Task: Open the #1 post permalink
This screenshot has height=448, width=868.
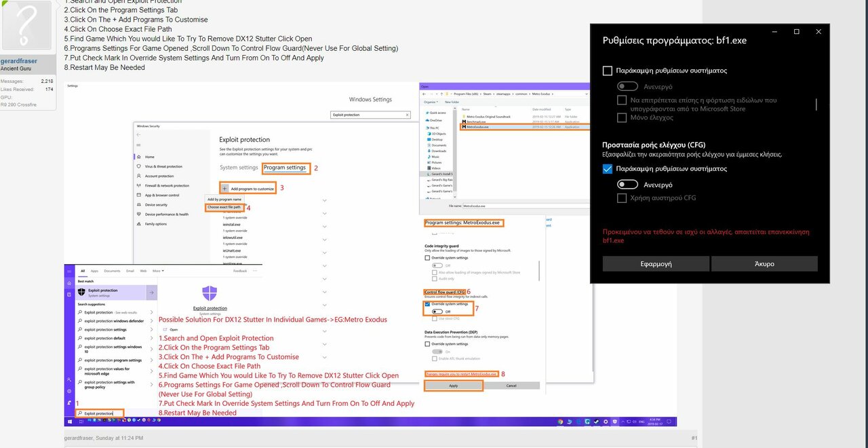Action: (694, 438)
